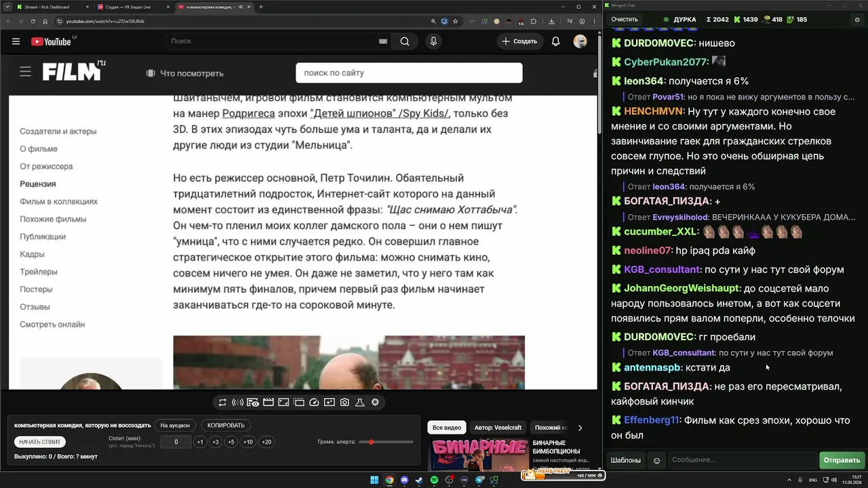The width and height of the screenshot is (868, 488).
Task: Follow the 'Родригеса' link in the review
Action: [x=248, y=114]
